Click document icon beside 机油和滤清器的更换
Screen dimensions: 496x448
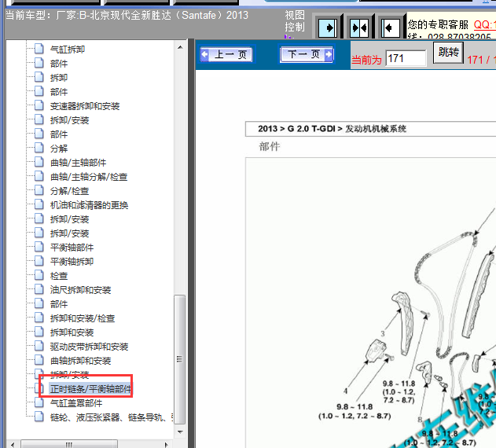pos(39,204)
